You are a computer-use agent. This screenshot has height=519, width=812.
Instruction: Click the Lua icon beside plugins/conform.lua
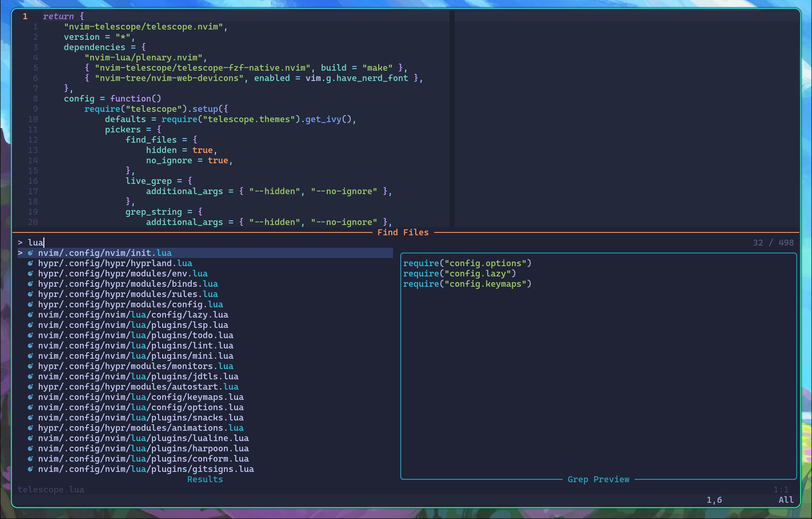click(x=30, y=459)
